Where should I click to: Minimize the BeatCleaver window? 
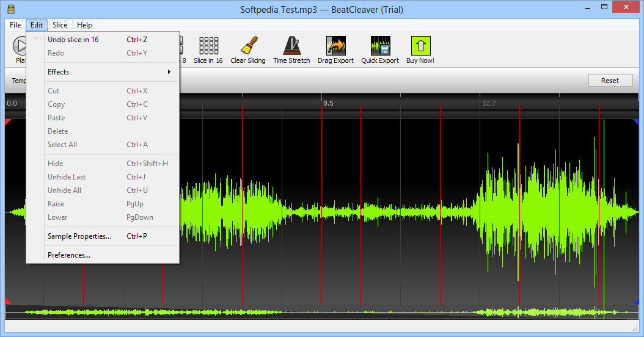588,8
